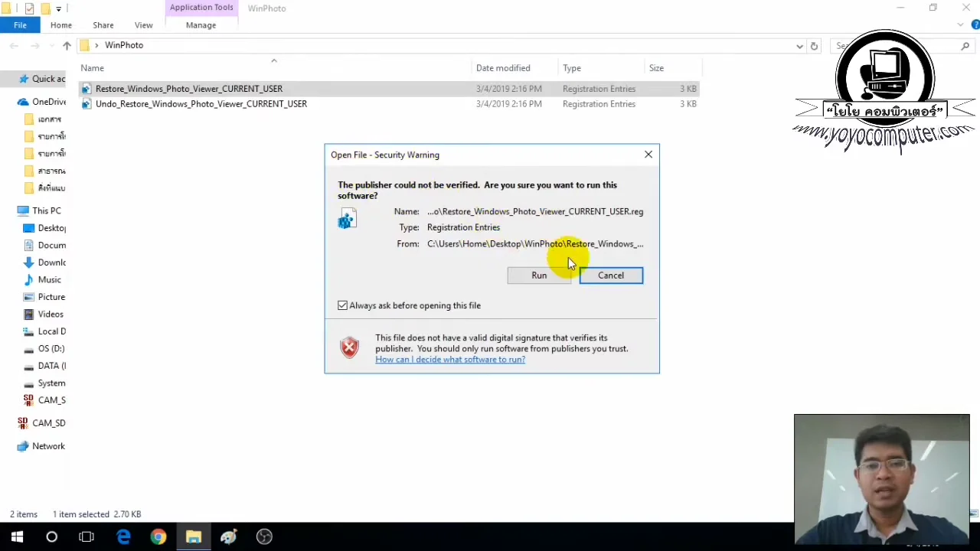This screenshot has width=980, height=551.
Task: Uncheck 'Always ask before opening this file'
Action: pyautogui.click(x=342, y=305)
